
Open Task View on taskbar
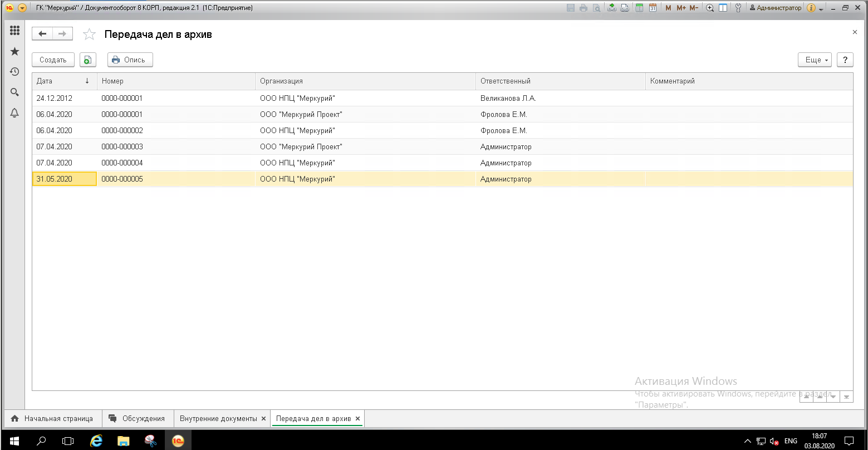pyautogui.click(x=68, y=441)
